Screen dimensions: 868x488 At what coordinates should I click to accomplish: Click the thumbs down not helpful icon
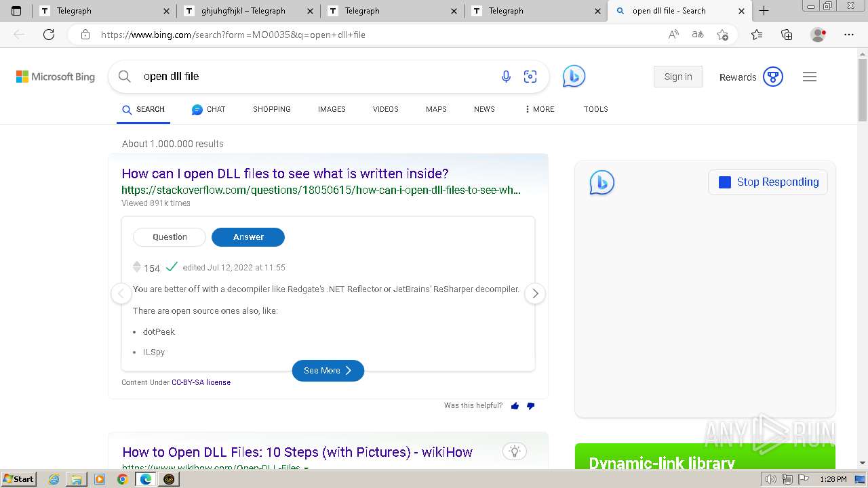click(530, 406)
